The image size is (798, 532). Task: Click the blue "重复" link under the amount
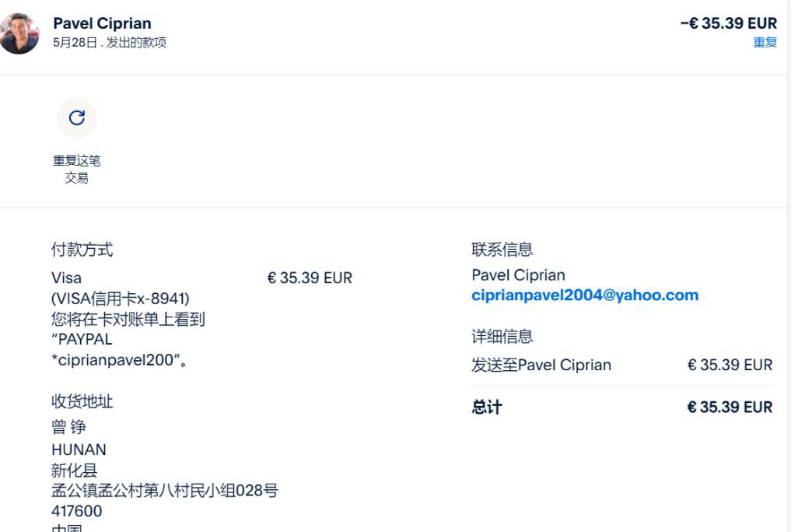click(765, 43)
